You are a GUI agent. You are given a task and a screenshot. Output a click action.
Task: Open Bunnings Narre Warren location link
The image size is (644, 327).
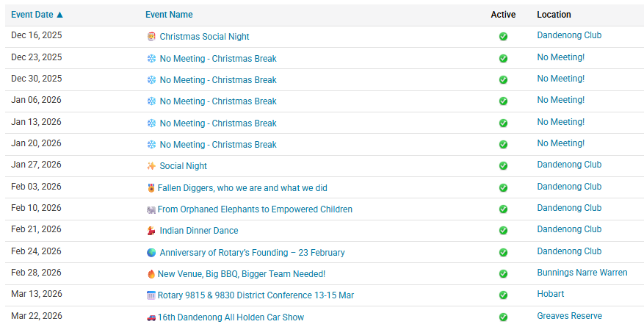582,273
